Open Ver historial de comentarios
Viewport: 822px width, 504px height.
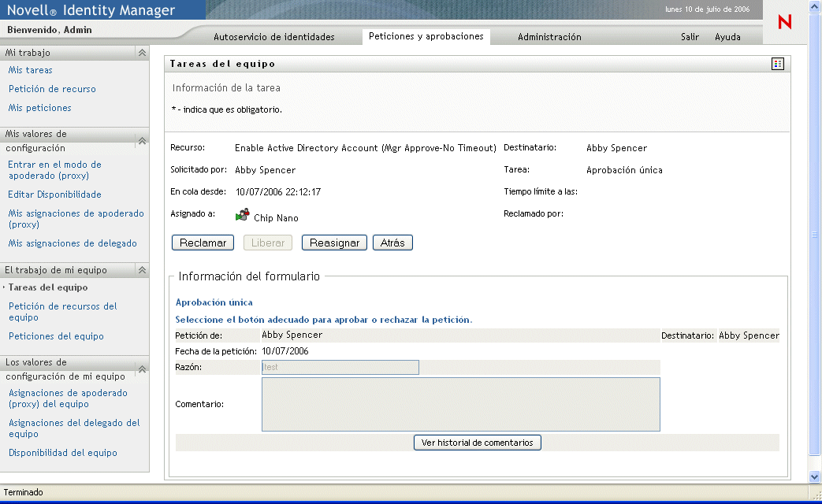coord(477,443)
